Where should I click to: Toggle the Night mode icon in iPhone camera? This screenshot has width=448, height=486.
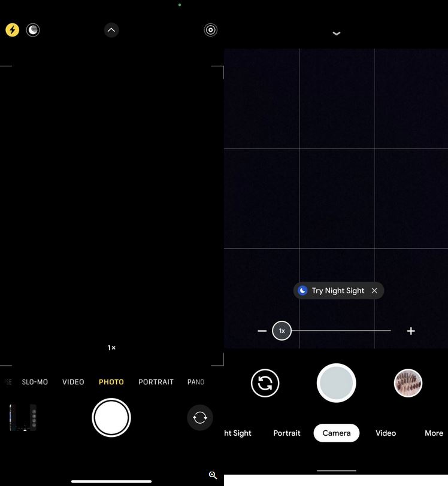coord(33,30)
